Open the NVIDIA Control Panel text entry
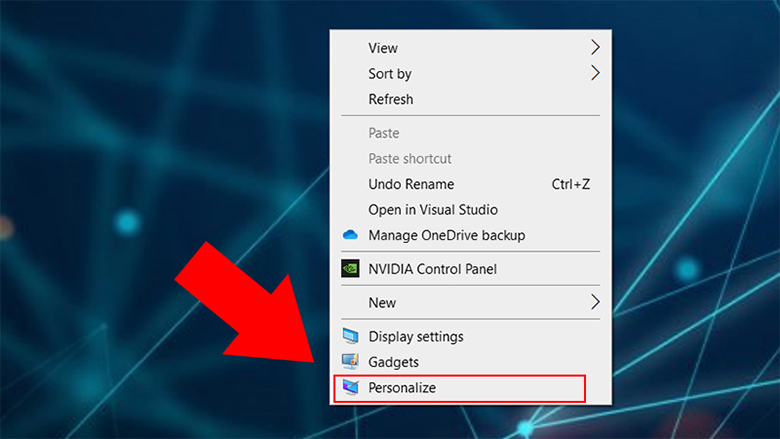 point(432,268)
